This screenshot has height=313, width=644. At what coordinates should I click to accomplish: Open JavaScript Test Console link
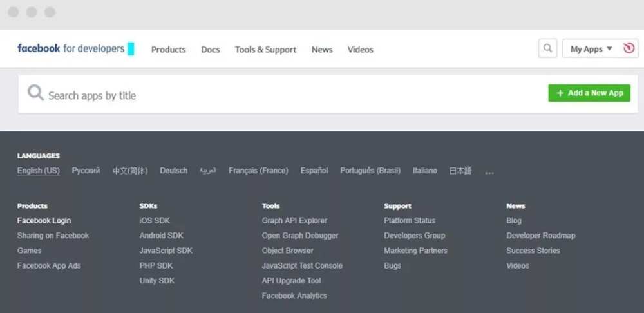302,266
